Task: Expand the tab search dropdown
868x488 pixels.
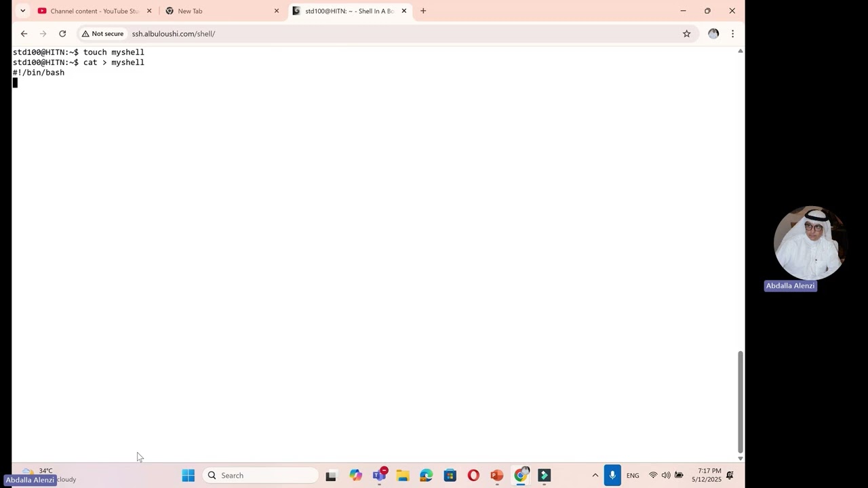Action: (x=22, y=11)
